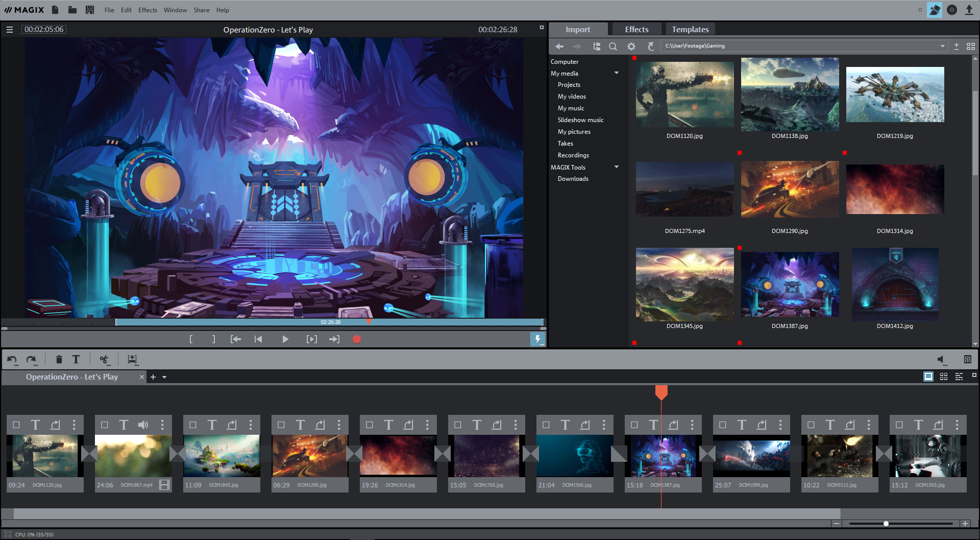The image size is (980, 540).
Task: Select the razor/split tool in the timeline toolbar
Action: click(x=104, y=360)
